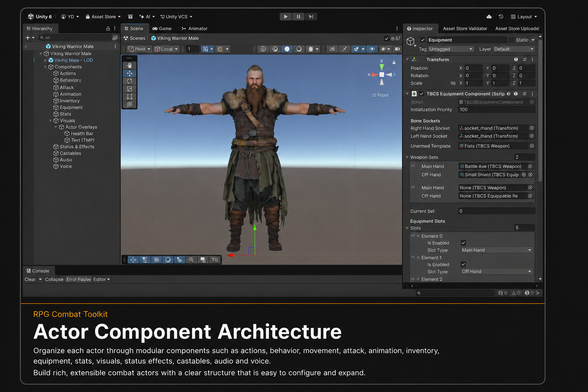Open cloud services icon in top bar
The image size is (588, 392).
[489, 17]
